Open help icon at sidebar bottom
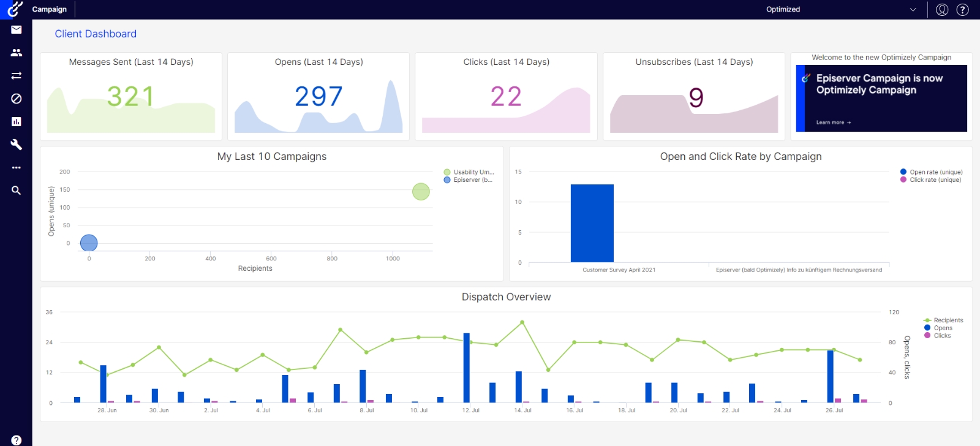The width and height of the screenshot is (980, 446). (17, 440)
